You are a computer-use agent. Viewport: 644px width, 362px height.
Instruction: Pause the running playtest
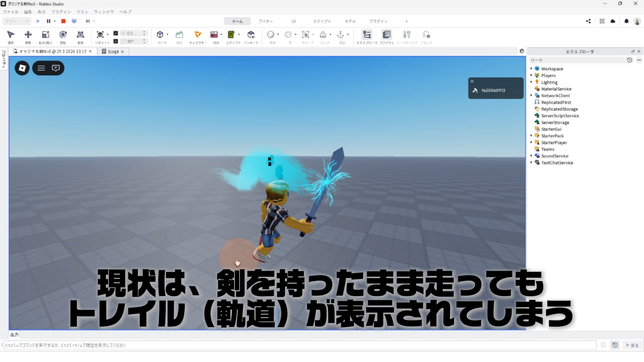click(x=49, y=21)
